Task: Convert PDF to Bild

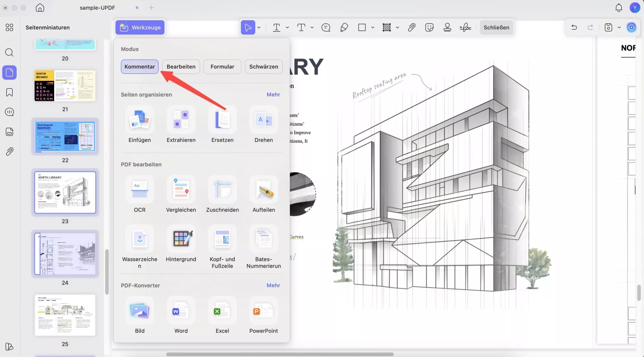Action: [x=140, y=310]
